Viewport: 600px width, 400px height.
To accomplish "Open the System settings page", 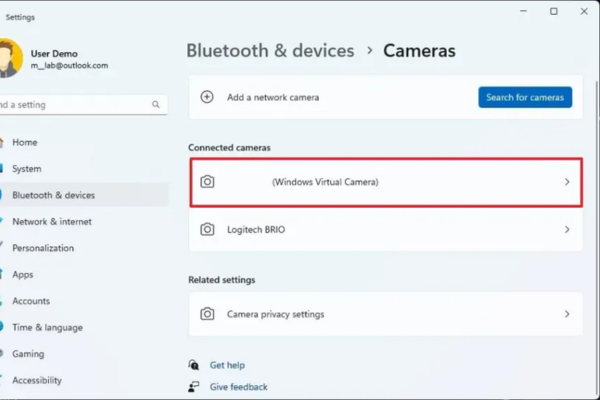I will pyautogui.click(x=26, y=169).
